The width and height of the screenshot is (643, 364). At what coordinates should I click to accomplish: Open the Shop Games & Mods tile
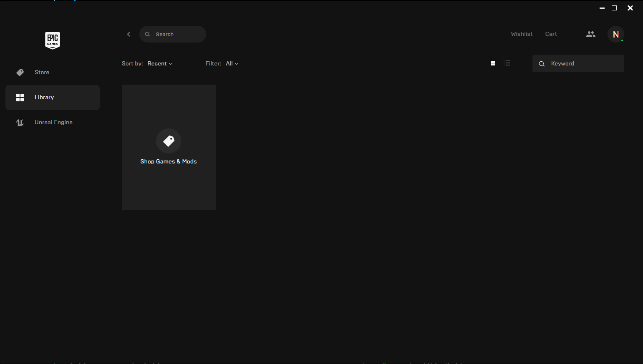[169, 147]
